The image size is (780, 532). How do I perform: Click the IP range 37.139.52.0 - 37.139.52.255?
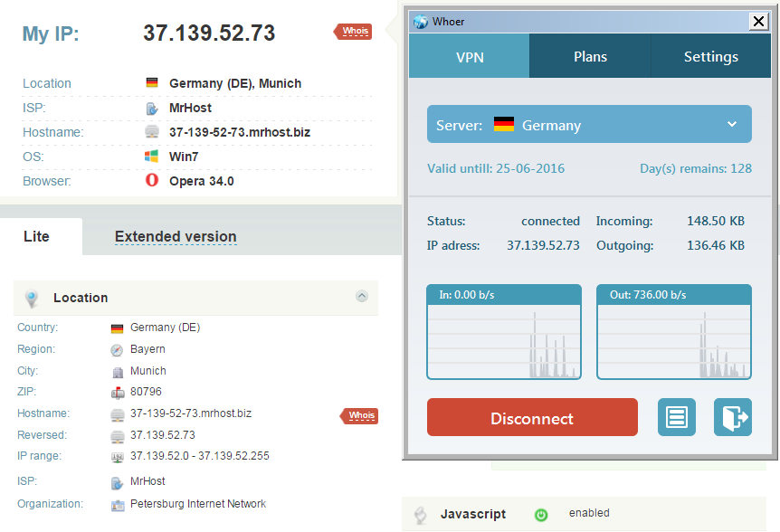tap(199, 456)
